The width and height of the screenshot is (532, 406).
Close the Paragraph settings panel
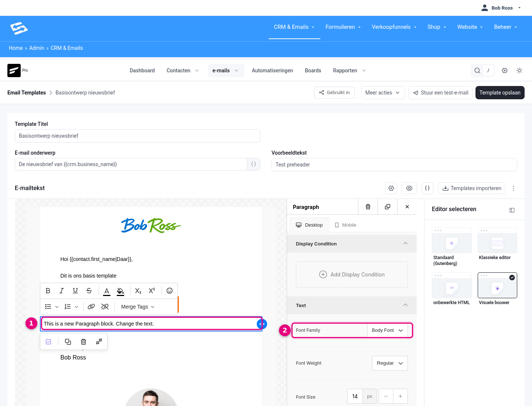407,207
